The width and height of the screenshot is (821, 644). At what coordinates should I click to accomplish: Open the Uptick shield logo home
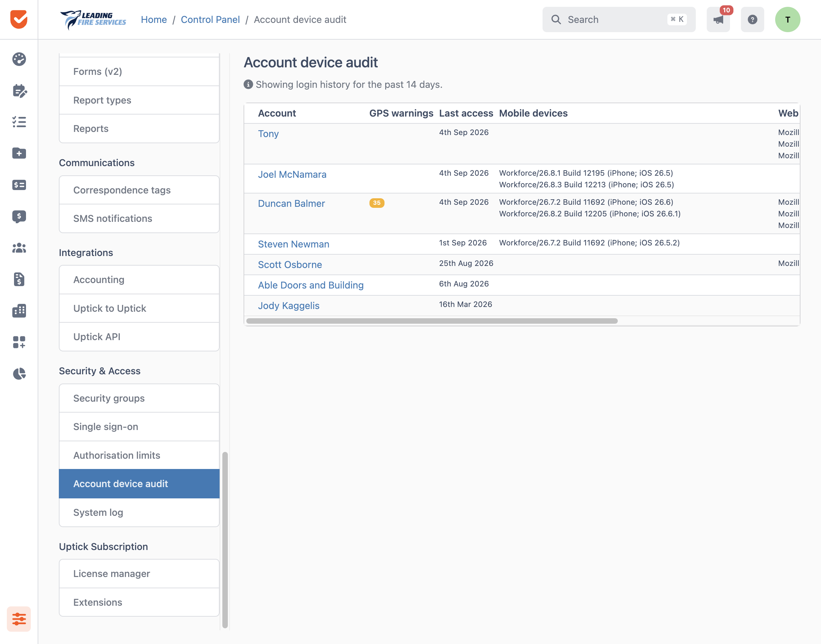tap(19, 19)
